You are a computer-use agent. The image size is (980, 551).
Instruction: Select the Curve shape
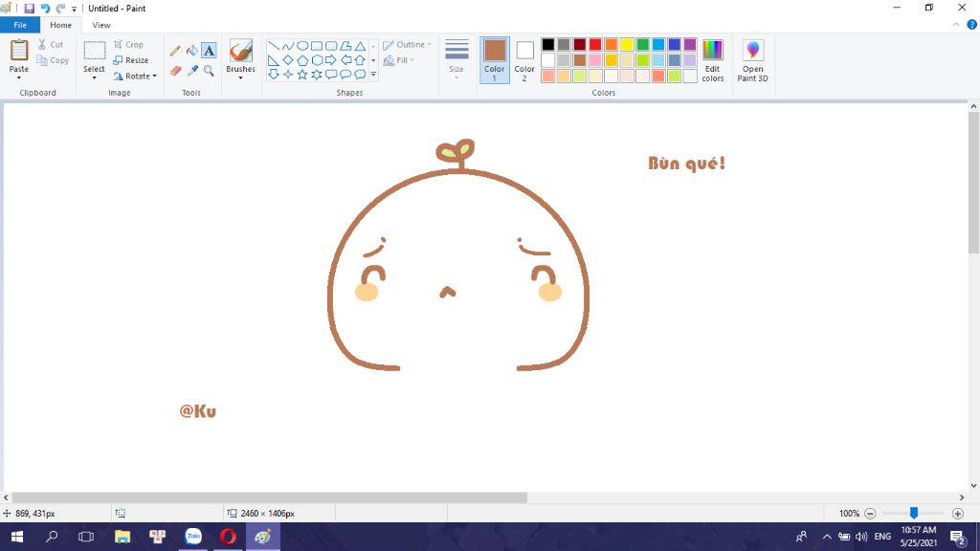coord(288,46)
